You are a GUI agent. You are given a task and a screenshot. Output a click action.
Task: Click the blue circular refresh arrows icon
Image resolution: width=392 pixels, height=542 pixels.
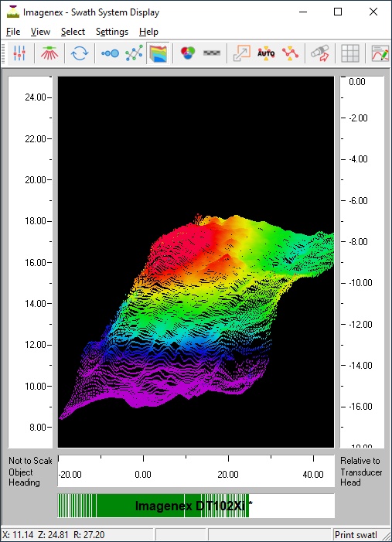click(80, 53)
